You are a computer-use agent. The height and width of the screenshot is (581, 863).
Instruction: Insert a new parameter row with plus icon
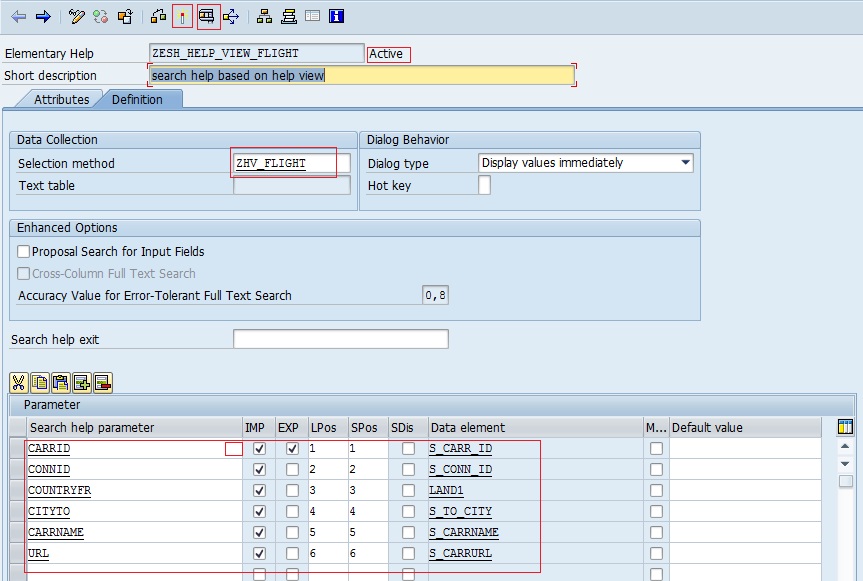(x=84, y=383)
